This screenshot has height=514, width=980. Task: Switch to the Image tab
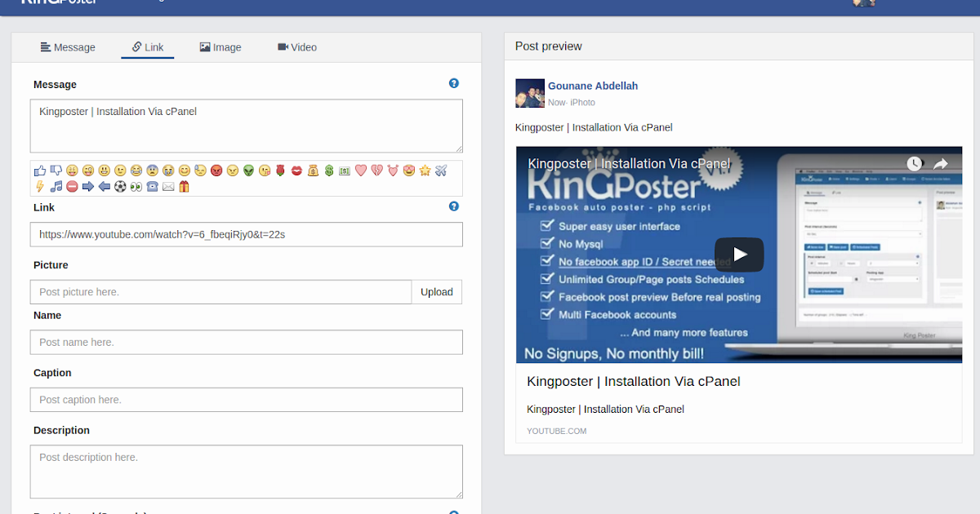pyautogui.click(x=220, y=47)
